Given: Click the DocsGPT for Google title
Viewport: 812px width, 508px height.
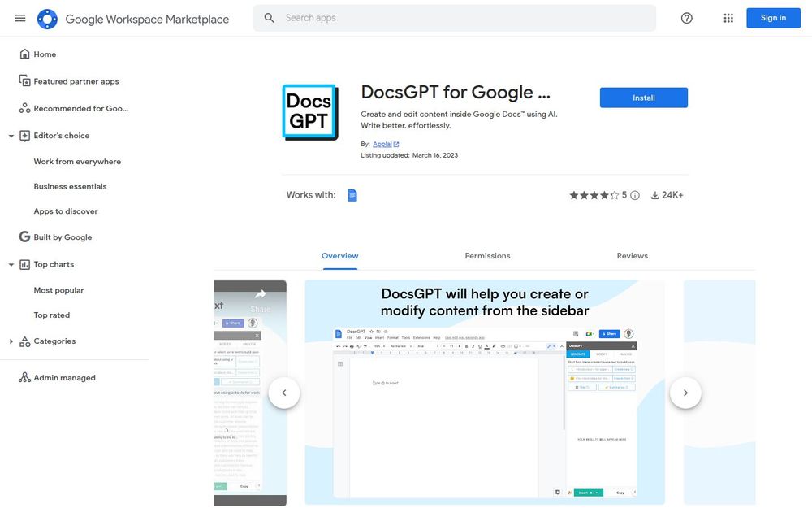Looking at the screenshot, I should click(456, 93).
